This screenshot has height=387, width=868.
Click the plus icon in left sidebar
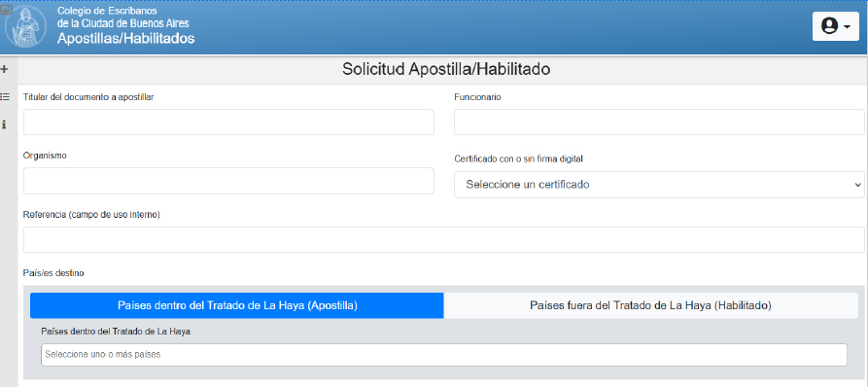coord(5,69)
